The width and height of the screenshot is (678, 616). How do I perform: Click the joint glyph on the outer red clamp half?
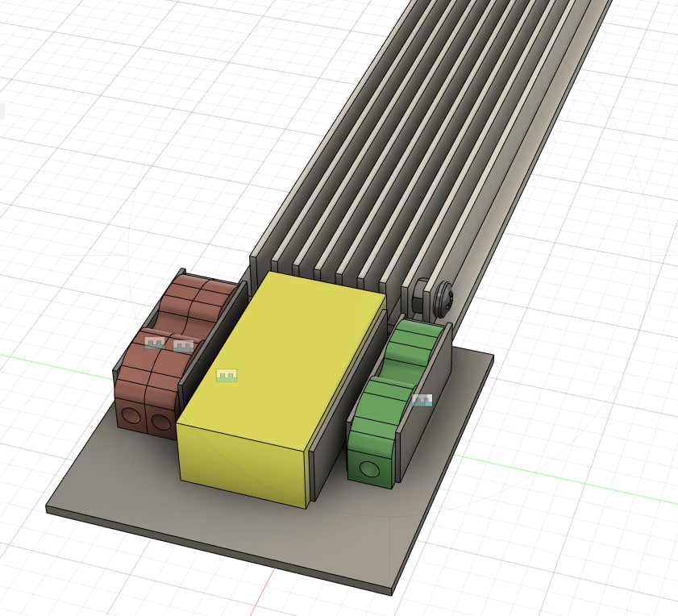pyautogui.click(x=155, y=343)
